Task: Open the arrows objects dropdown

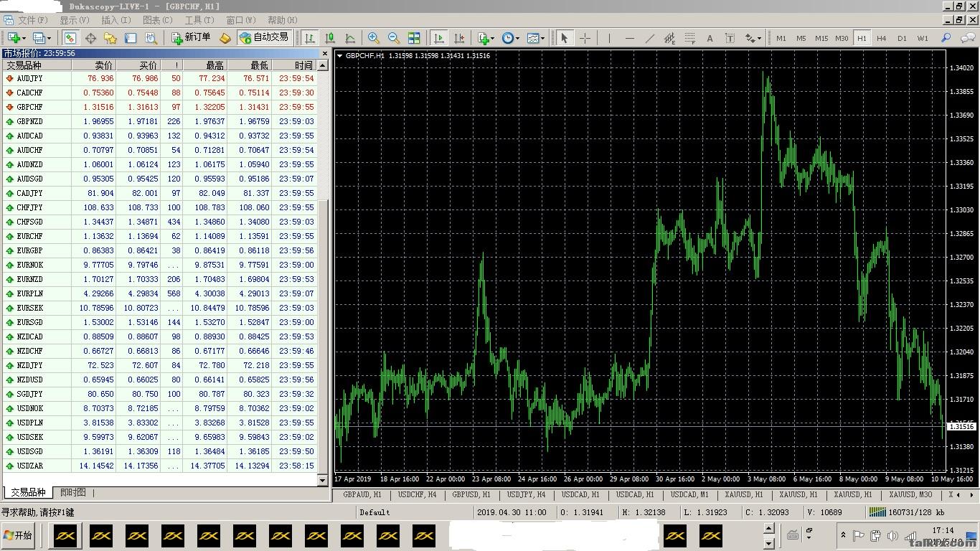Action: (x=759, y=38)
